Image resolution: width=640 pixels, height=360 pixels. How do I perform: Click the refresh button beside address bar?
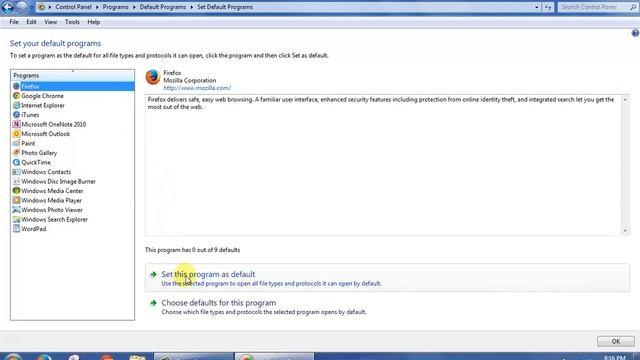(548, 7)
